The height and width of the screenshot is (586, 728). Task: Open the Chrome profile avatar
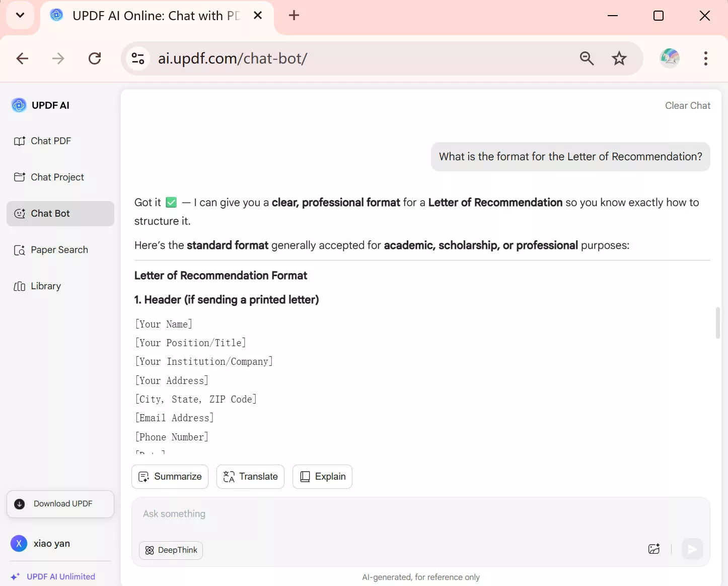(x=670, y=58)
